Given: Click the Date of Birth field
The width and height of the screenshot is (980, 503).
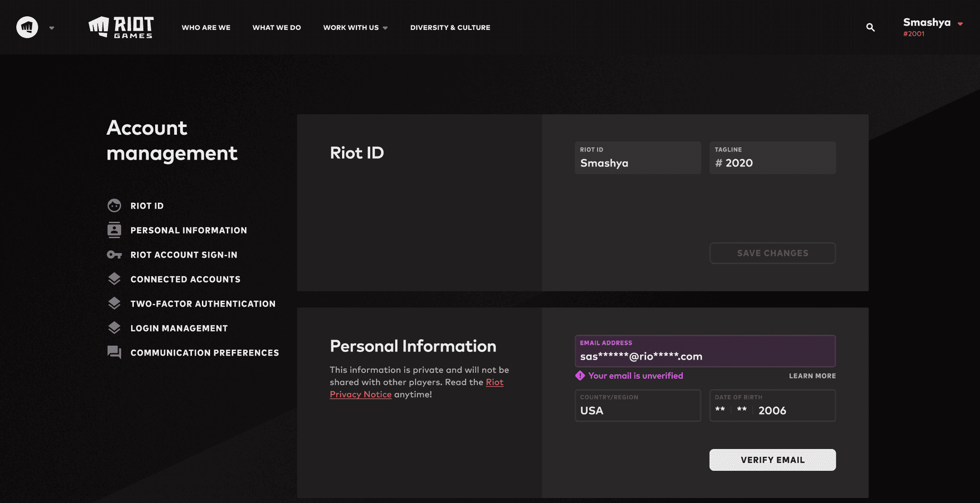Looking at the screenshot, I should tap(773, 405).
